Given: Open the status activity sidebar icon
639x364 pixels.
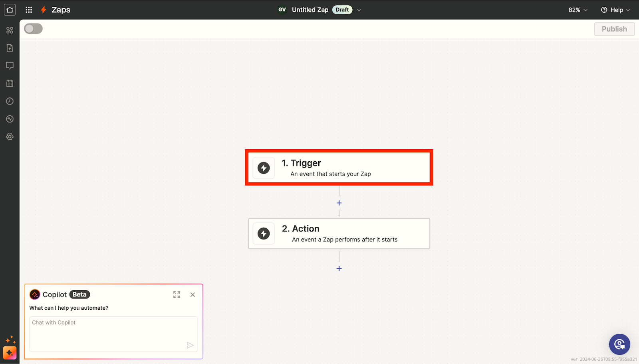Looking at the screenshot, I should point(10,119).
